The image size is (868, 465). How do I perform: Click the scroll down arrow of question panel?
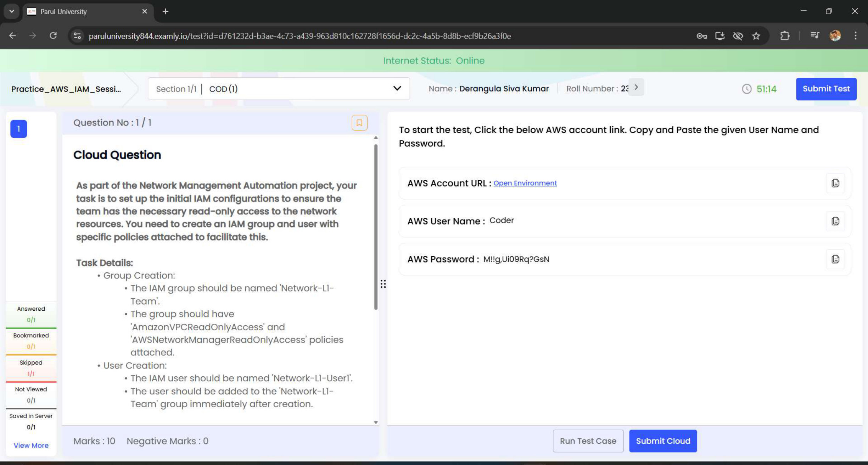click(x=376, y=422)
